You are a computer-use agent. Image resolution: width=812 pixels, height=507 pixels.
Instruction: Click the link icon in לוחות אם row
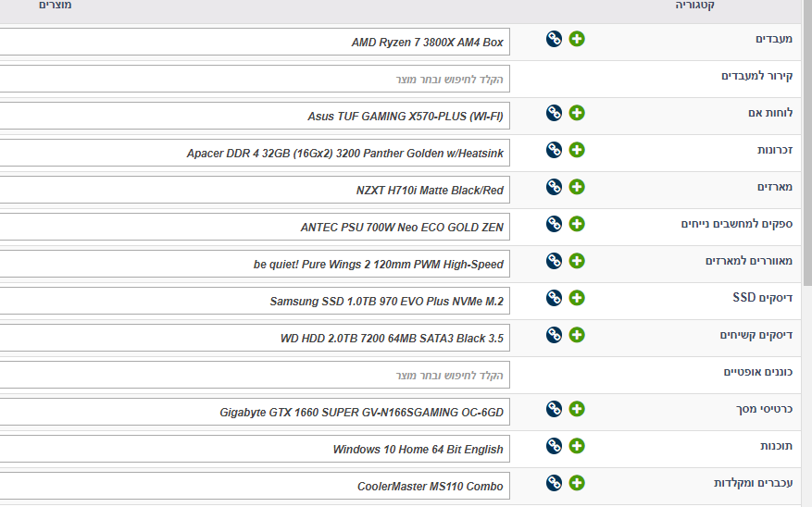pyautogui.click(x=554, y=113)
